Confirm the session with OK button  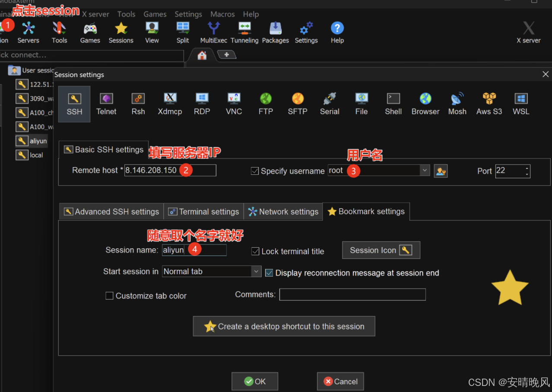click(255, 381)
